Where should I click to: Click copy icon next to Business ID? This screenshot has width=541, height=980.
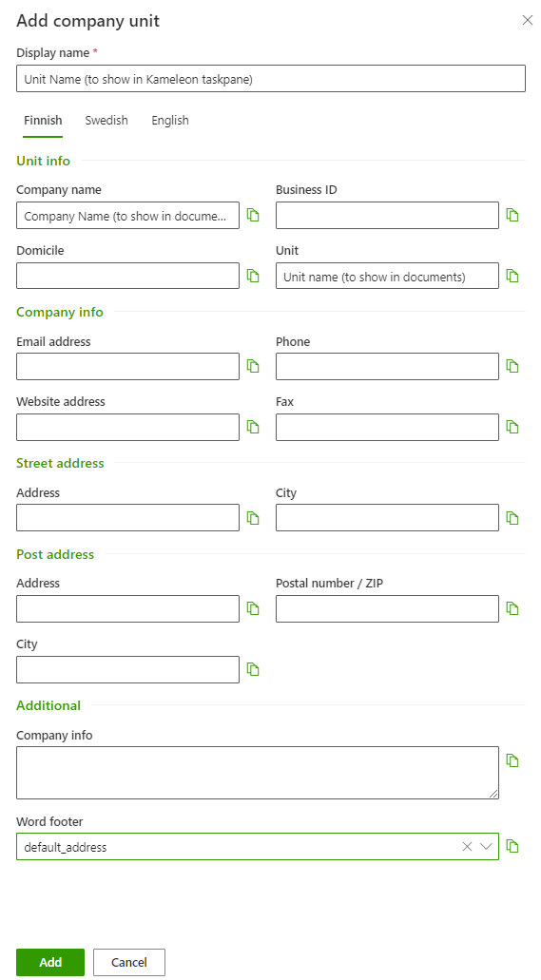coord(512,215)
